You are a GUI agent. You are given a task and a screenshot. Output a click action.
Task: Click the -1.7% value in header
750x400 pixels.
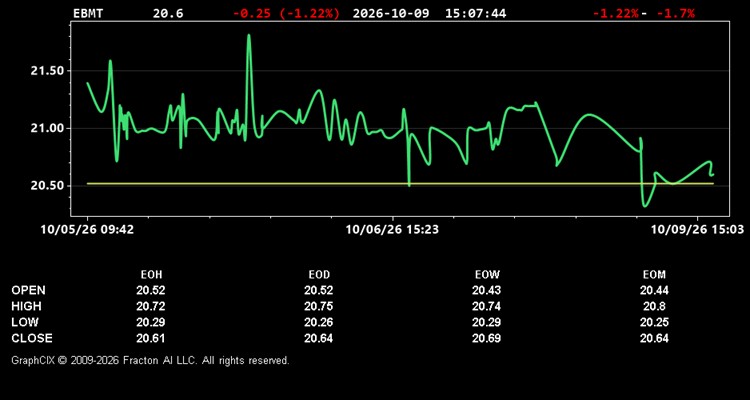pos(676,13)
